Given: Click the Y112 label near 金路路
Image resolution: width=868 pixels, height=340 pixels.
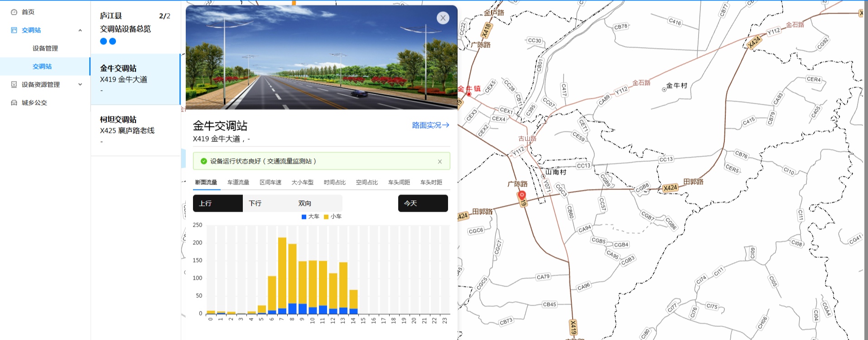Looking at the screenshot, I should (774, 31).
